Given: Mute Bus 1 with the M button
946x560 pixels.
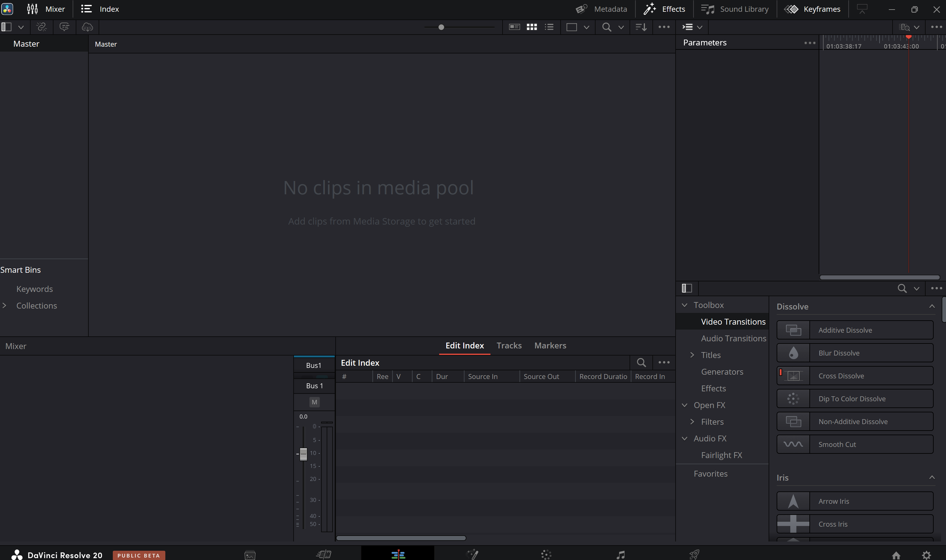Looking at the screenshot, I should coord(314,402).
